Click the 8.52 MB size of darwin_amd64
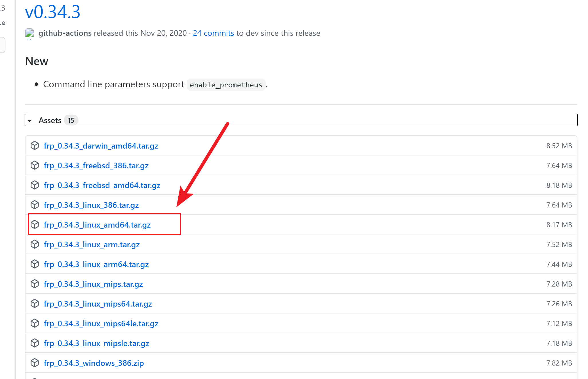588x379 pixels. 559,146
